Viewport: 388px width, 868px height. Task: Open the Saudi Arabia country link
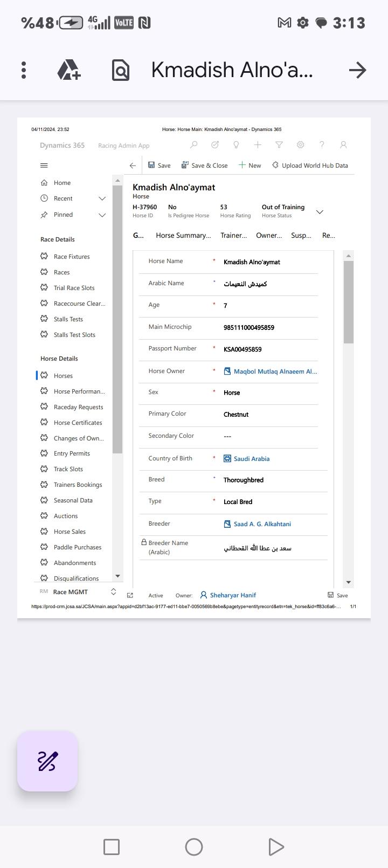coord(252,459)
